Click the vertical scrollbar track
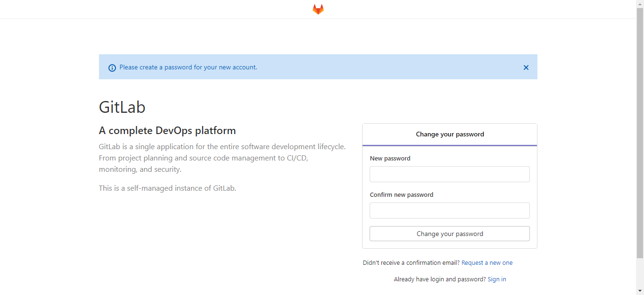The image size is (644, 295). coord(640,142)
